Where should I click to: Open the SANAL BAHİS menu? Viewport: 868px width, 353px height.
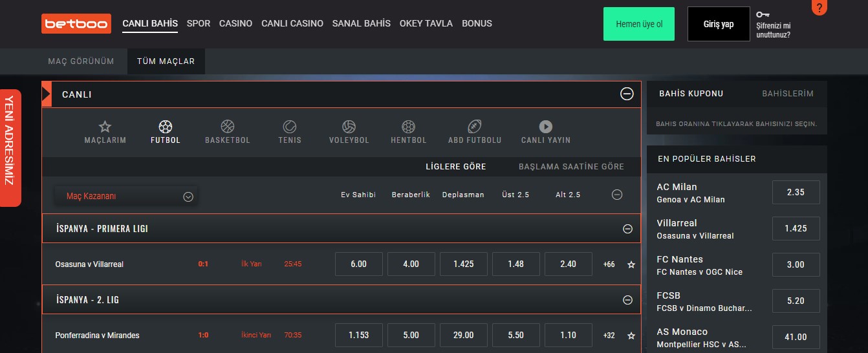(362, 23)
